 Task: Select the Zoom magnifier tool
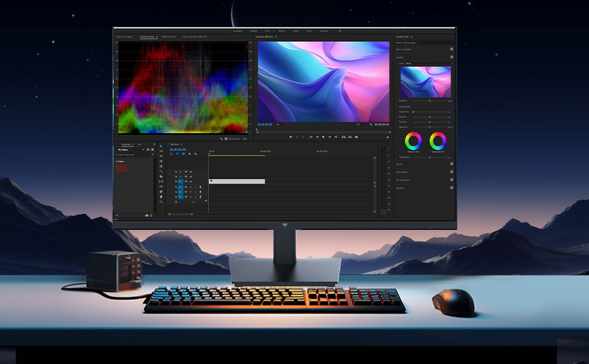[161, 201]
